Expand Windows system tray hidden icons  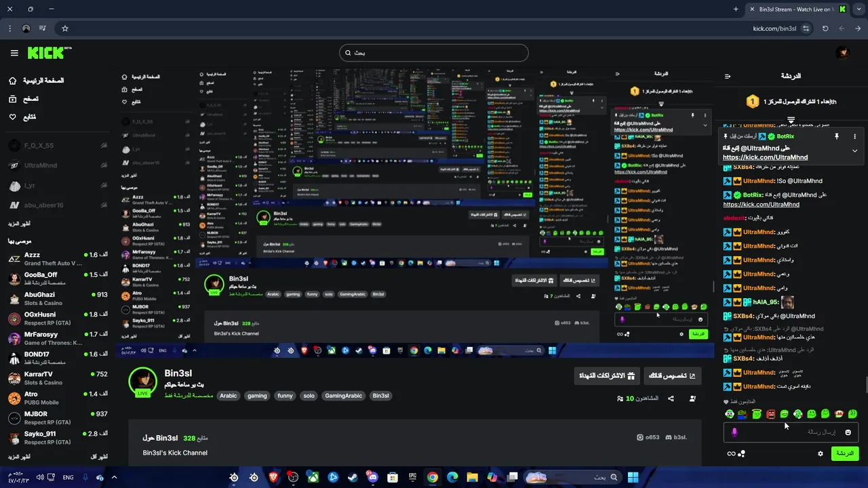[114, 477]
